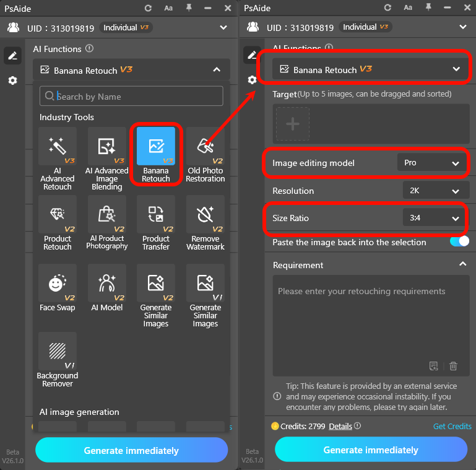Click the Individual V3 badge in right panel

point(365,27)
